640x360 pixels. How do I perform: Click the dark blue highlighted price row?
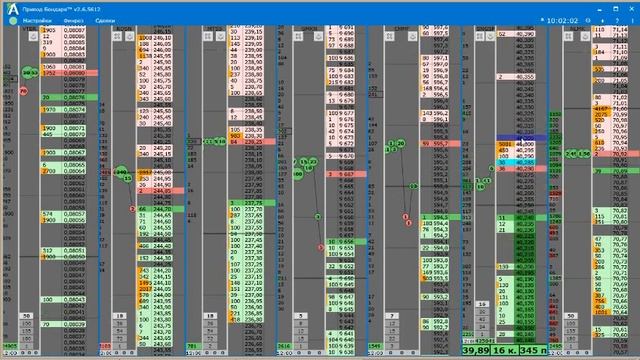522,138
